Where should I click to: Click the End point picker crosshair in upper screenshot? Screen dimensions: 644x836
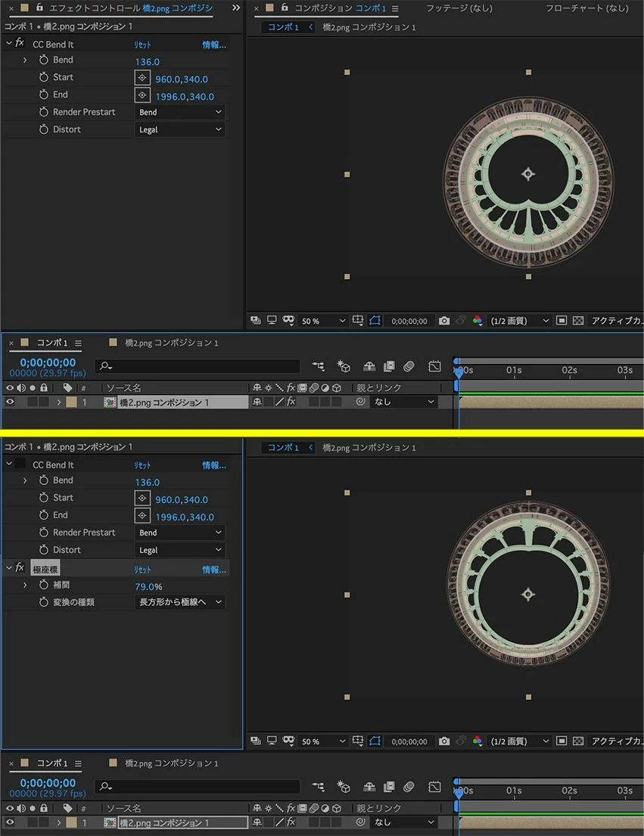(142, 95)
